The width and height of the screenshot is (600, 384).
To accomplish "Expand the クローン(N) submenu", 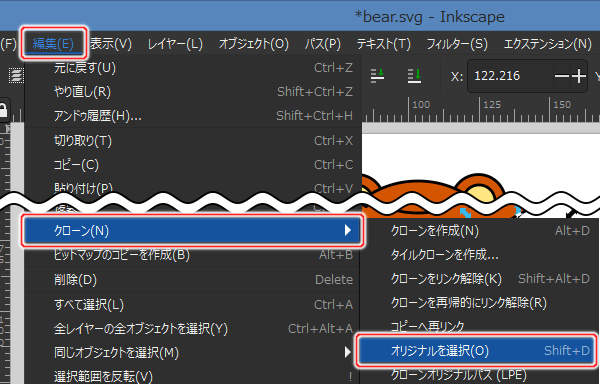I will click(192, 230).
